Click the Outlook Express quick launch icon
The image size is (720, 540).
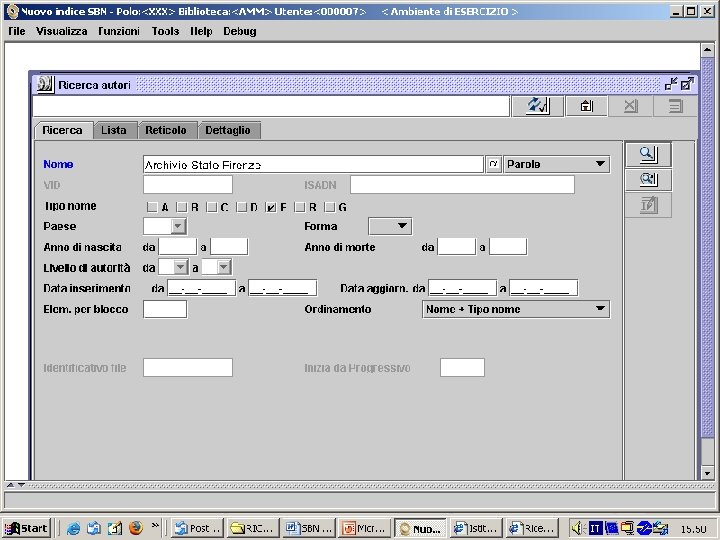(94, 528)
